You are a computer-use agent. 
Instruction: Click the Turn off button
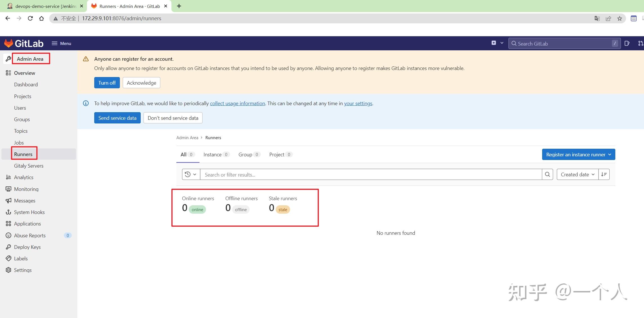pos(107,83)
